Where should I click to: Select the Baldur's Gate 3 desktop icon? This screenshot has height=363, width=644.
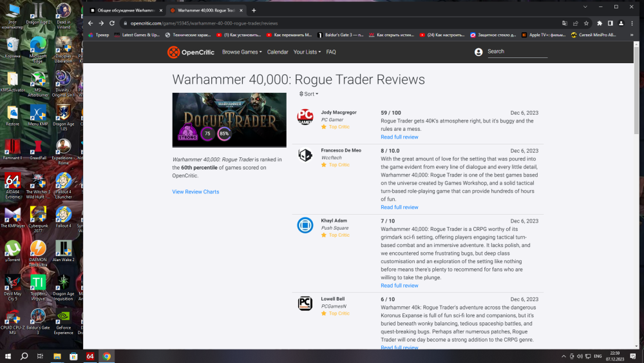click(38, 322)
